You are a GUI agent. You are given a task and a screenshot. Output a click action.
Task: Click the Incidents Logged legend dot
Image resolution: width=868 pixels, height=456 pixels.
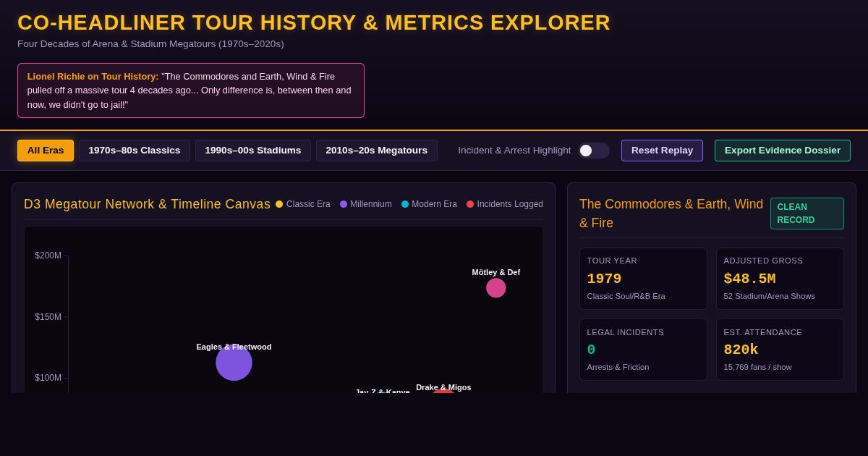coord(470,204)
